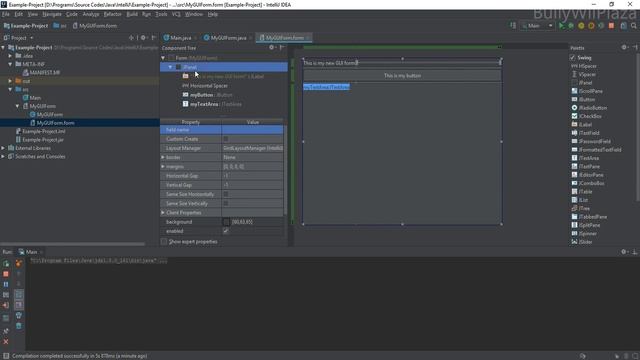Expand External Libraries node
640x360 pixels.
(3, 148)
